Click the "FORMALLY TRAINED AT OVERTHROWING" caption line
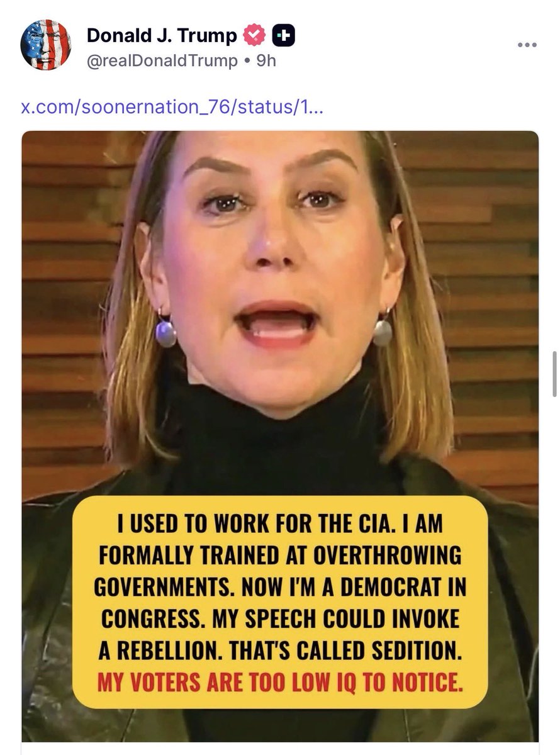Screen dimensions: 560x755 coord(280,556)
